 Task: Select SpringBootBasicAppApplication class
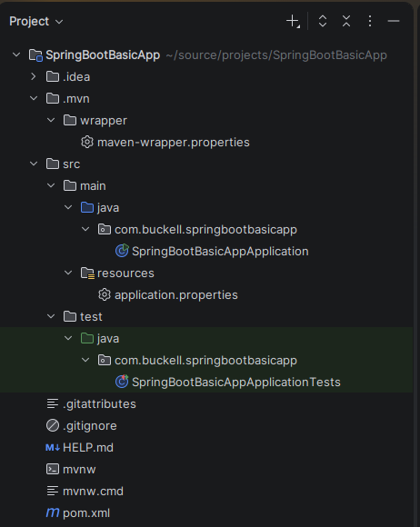click(220, 252)
